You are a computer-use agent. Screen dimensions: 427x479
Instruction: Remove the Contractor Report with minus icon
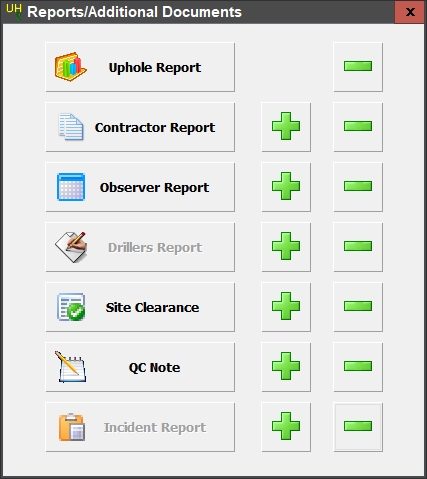(x=358, y=127)
